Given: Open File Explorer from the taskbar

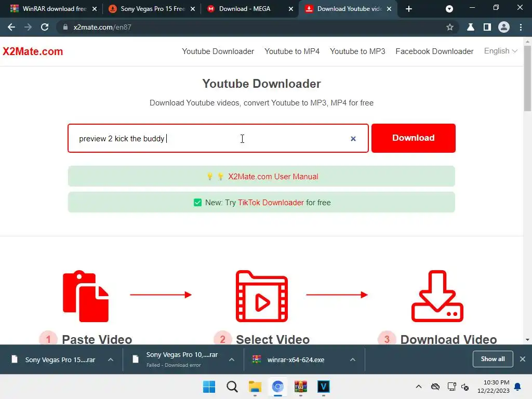Looking at the screenshot, I should [x=255, y=387].
